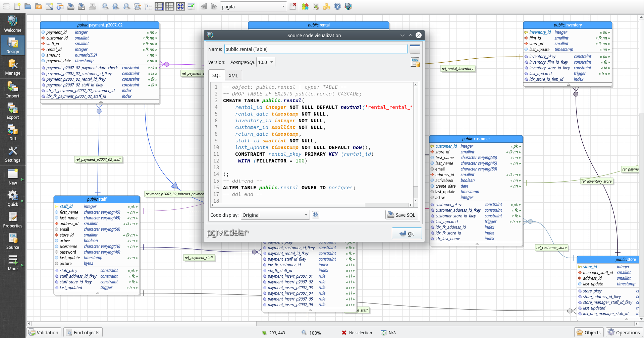The width and height of the screenshot is (644, 338).
Task: Click the Export model sidebar icon
Action: point(12,111)
